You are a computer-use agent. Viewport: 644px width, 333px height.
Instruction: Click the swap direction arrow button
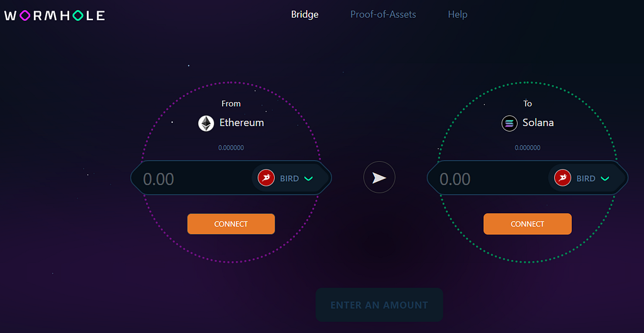point(379,178)
